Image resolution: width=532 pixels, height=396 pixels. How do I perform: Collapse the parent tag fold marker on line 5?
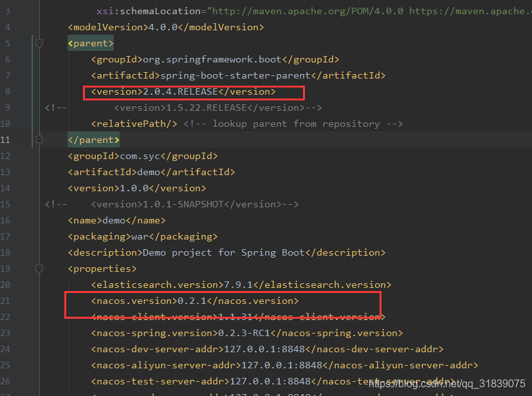[39, 43]
